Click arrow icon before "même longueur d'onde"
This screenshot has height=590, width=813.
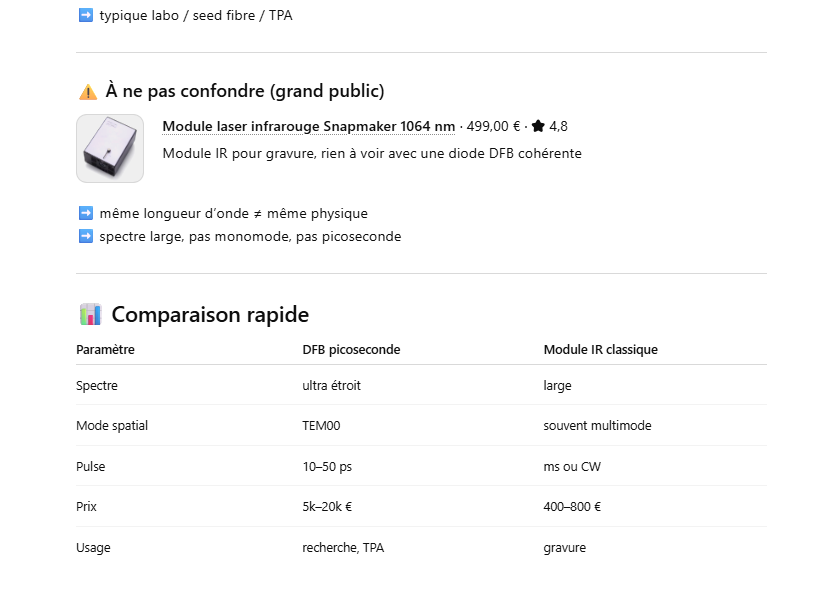(x=85, y=214)
